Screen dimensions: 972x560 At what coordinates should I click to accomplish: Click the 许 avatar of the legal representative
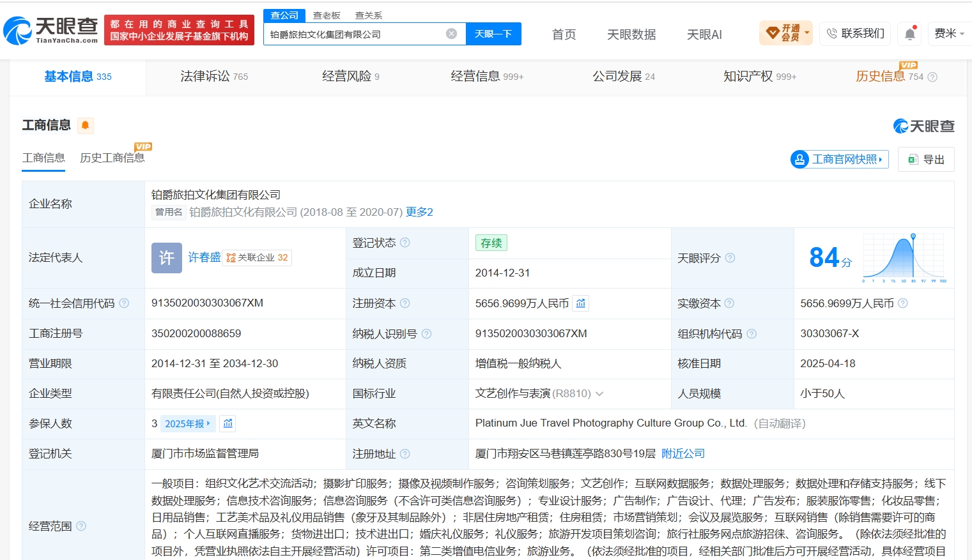tap(167, 258)
